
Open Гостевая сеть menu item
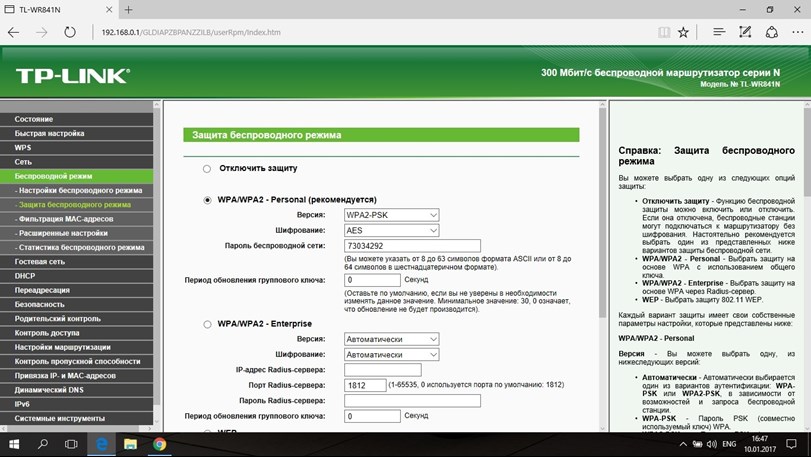(77, 262)
